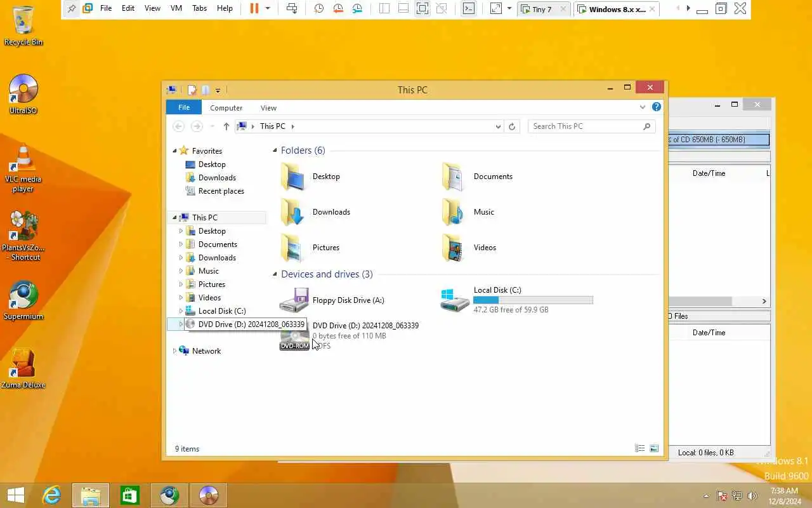Open address bar history dropdown
Viewport: 812px width, 508px height.
(x=498, y=126)
